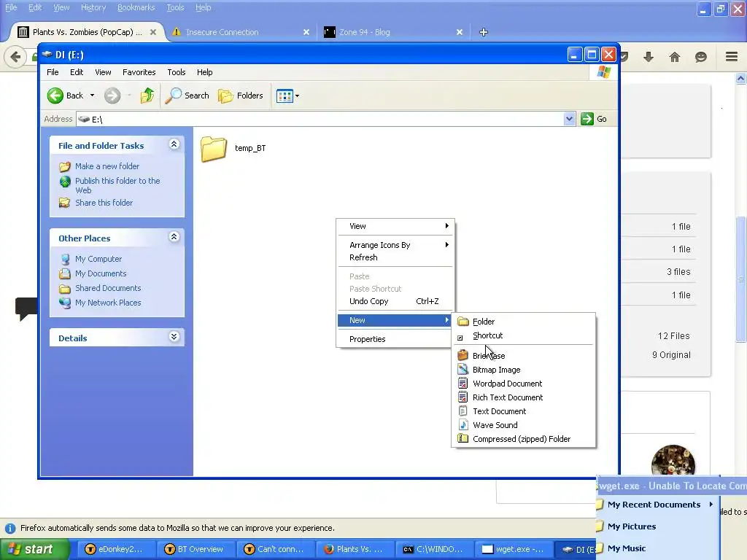Click the Firefox back arrow button
The height and width of the screenshot is (560, 747).
point(15,57)
